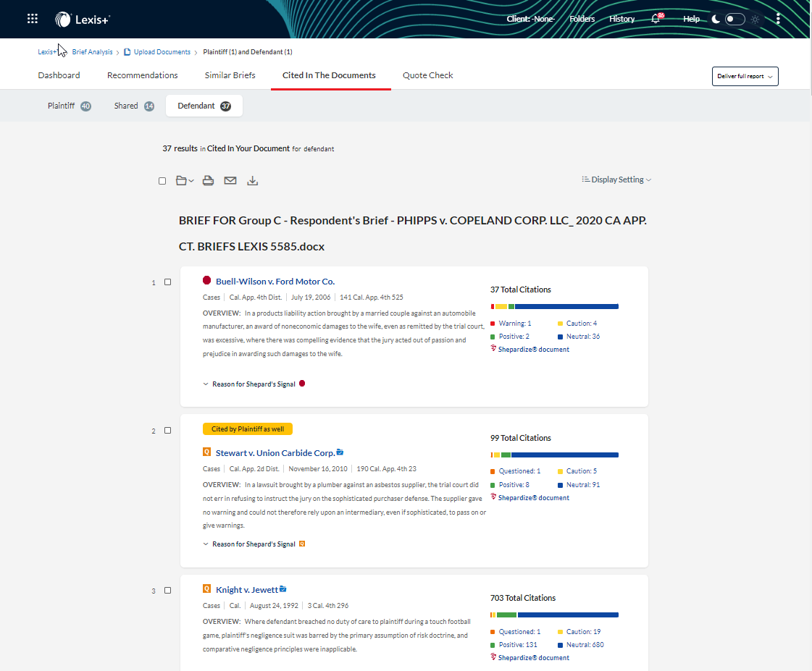Click the notifications bell icon
The image size is (812, 671).
pyautogui.click(x=656, y=19)
